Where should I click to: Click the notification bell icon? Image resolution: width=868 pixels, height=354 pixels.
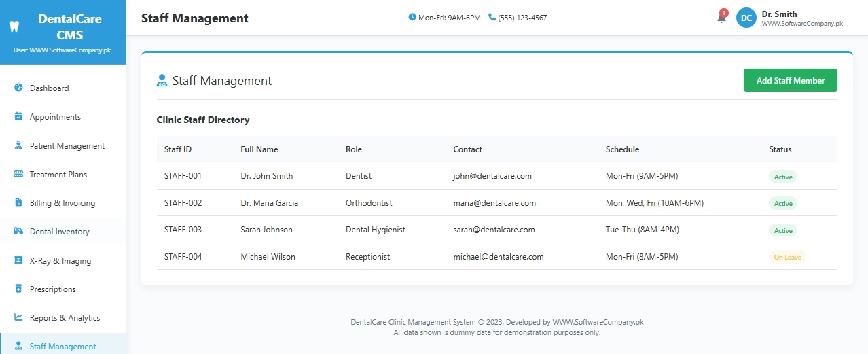click(721, 18)
